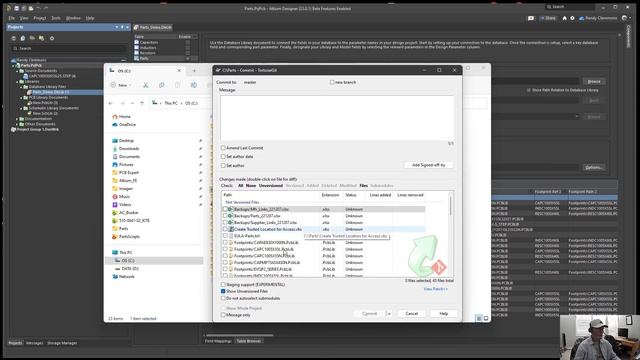Click the Altium home icon at top right
The image size is (640, 360).
tap(564, 18)
